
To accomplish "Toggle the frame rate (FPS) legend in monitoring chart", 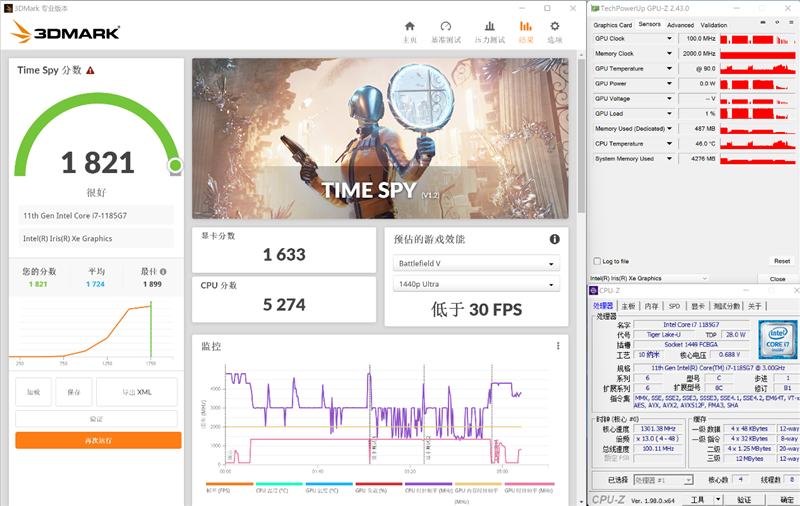I will tap(229, 487).
